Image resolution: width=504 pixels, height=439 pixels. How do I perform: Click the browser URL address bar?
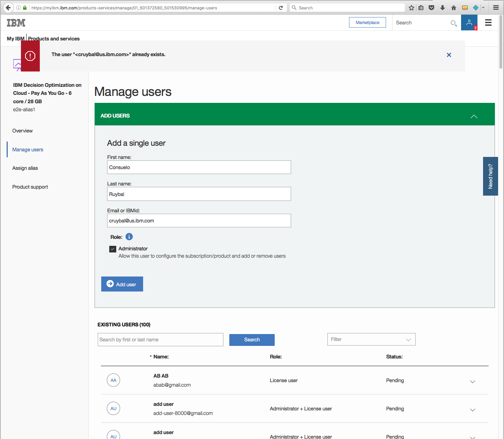[152, 8]
